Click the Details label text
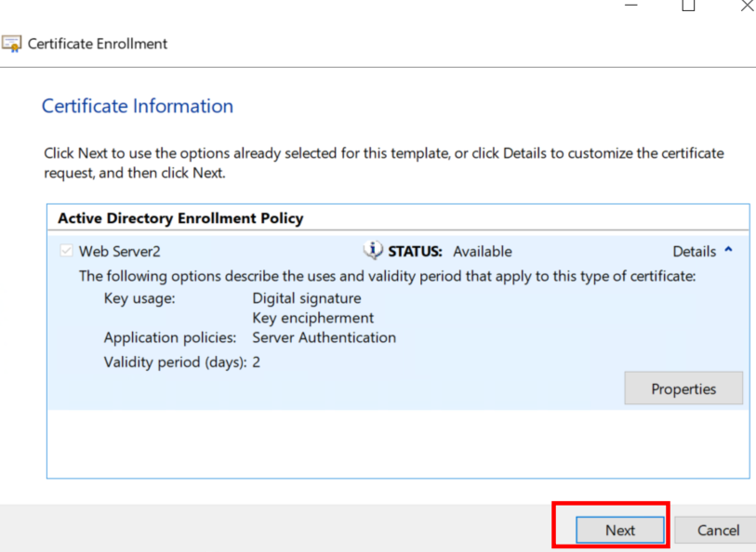 pos(694,252)
